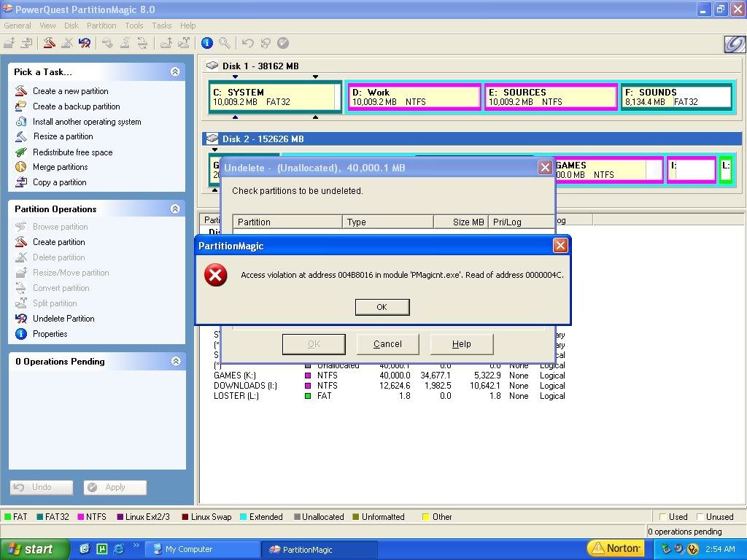Click the green quick launch icon

(x=102, y=549)
